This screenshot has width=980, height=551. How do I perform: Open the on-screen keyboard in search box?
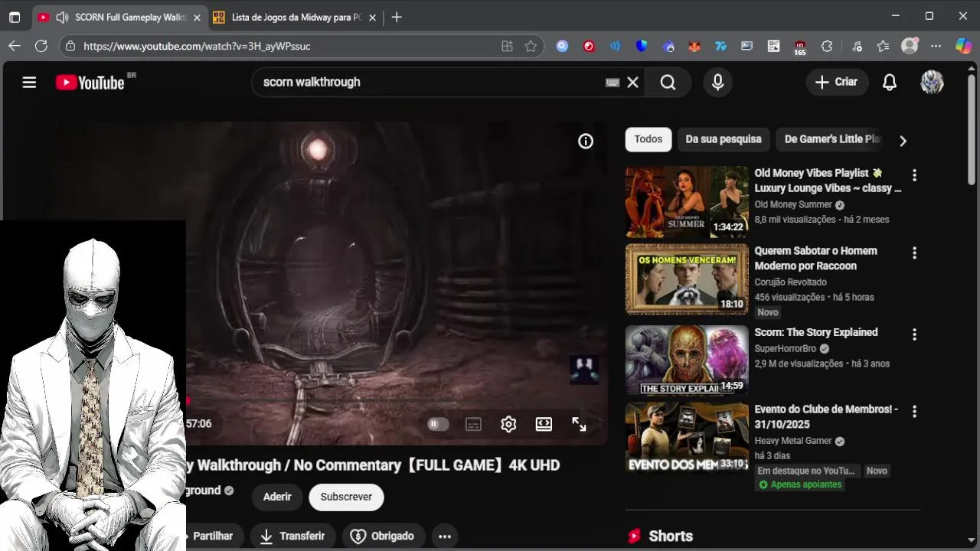point(612,82)
